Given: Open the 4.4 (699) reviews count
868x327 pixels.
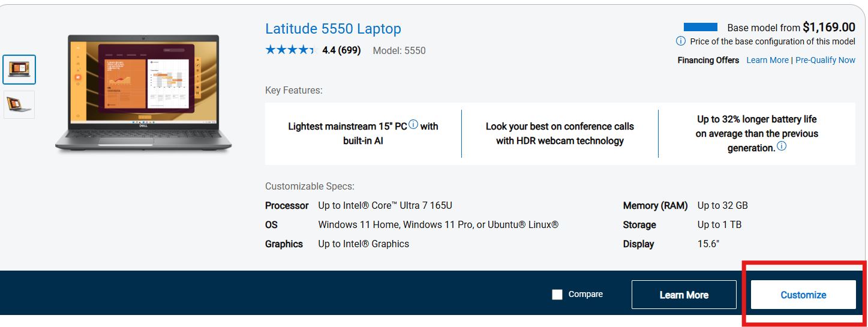Looking at the screenshot, I should [x=341, y=50].
